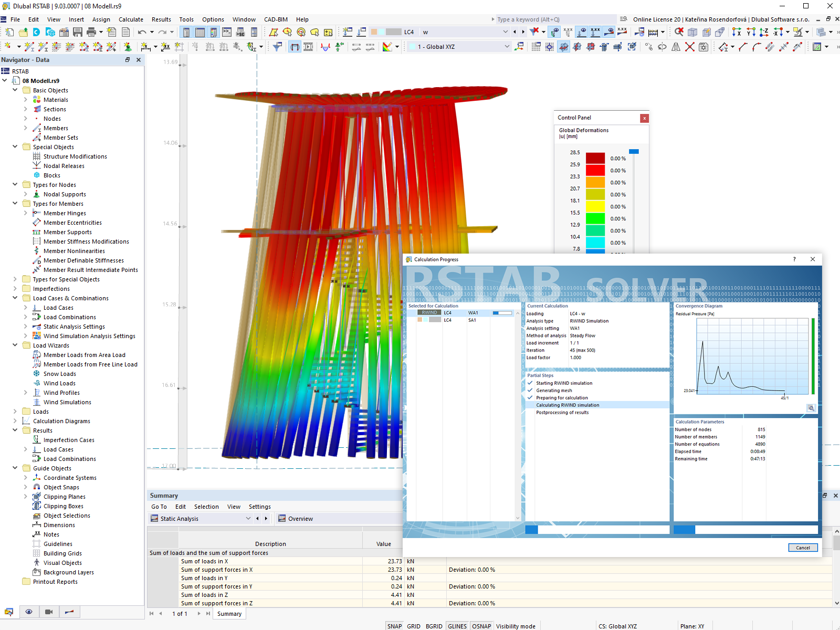Cancel the calculation in progress
The image size is (840, 630).
click(x=803, y=548)
